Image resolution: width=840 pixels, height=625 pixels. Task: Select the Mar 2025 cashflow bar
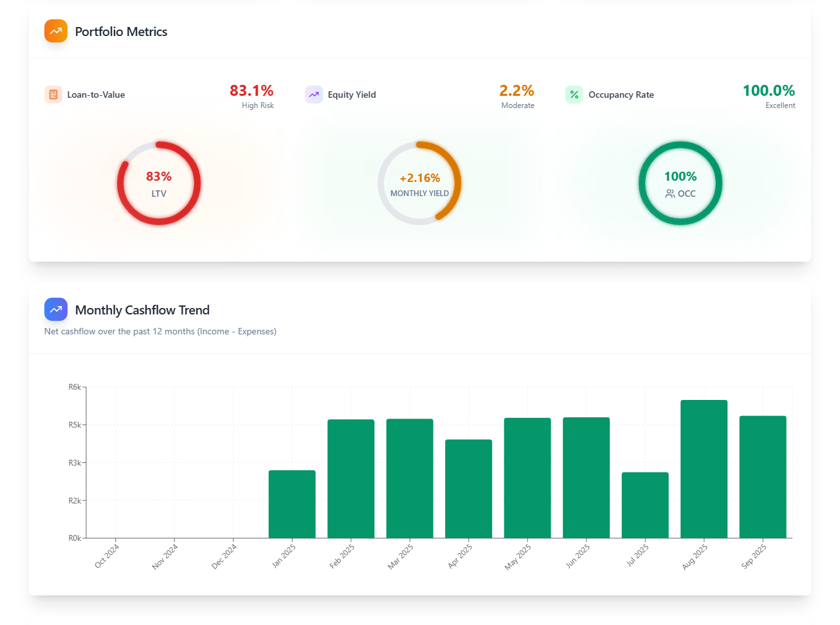coord(410,478)
